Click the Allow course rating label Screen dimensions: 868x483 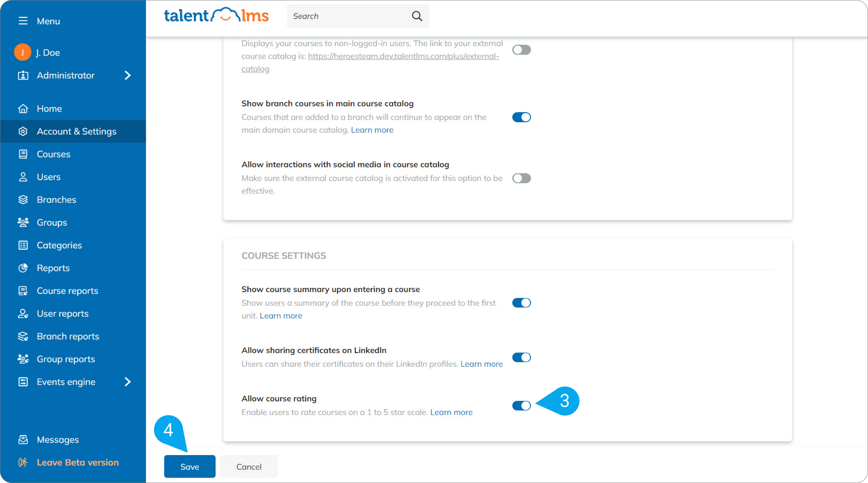pyautogui.click(x=279, y=398)
